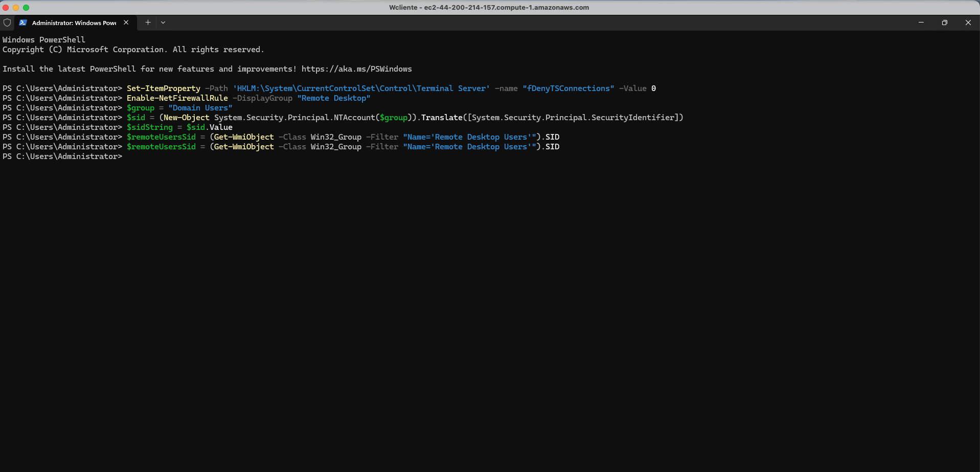The width and height of the screenshot is (980, 472).
Task: Restore down the Windows Terminal window
Action: pos(944,23)
